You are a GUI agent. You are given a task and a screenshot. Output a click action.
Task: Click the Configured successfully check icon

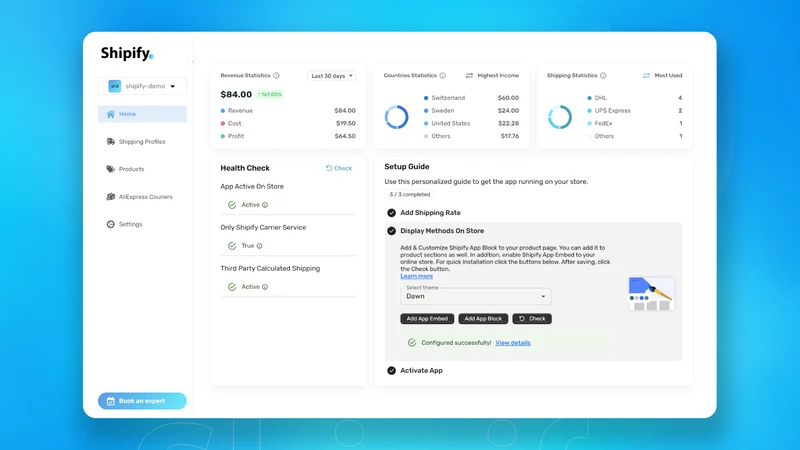(x=412, y=343)
